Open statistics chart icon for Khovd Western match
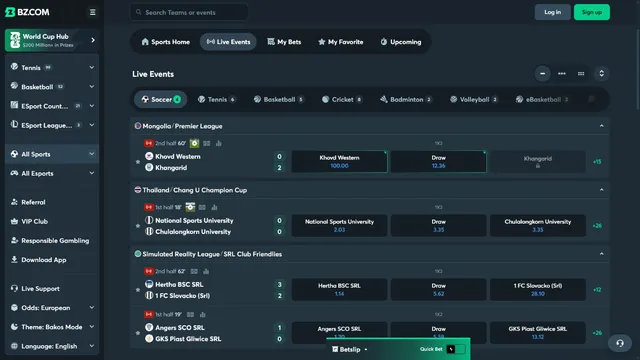Image resolution: width=640 pixels, height=360 pixels. (219, 143)
